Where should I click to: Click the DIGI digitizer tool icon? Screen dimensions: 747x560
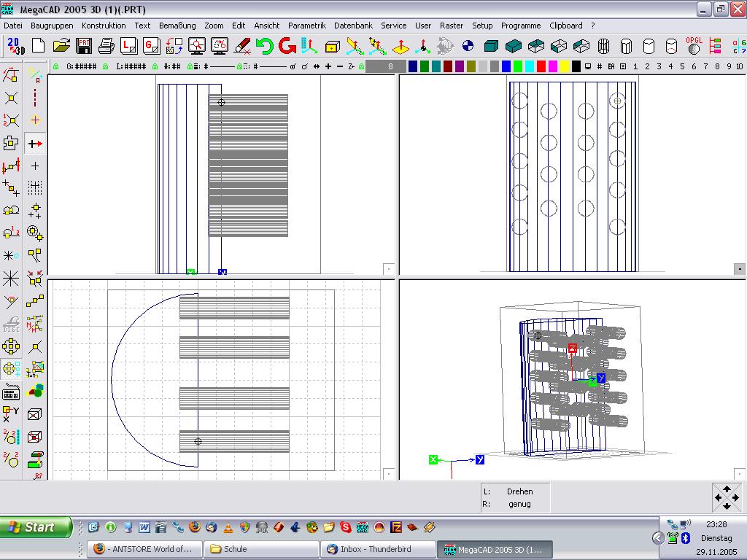pos(11,324)
